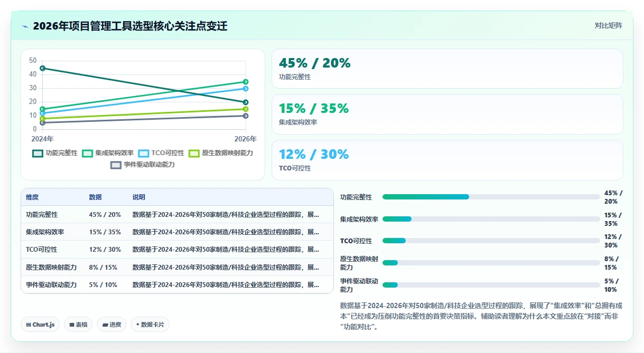The height and width of the screenshot is (353, 644).
Task: Select the 45% / 20% 功能完整性 data card
Action: pos(447,69)
